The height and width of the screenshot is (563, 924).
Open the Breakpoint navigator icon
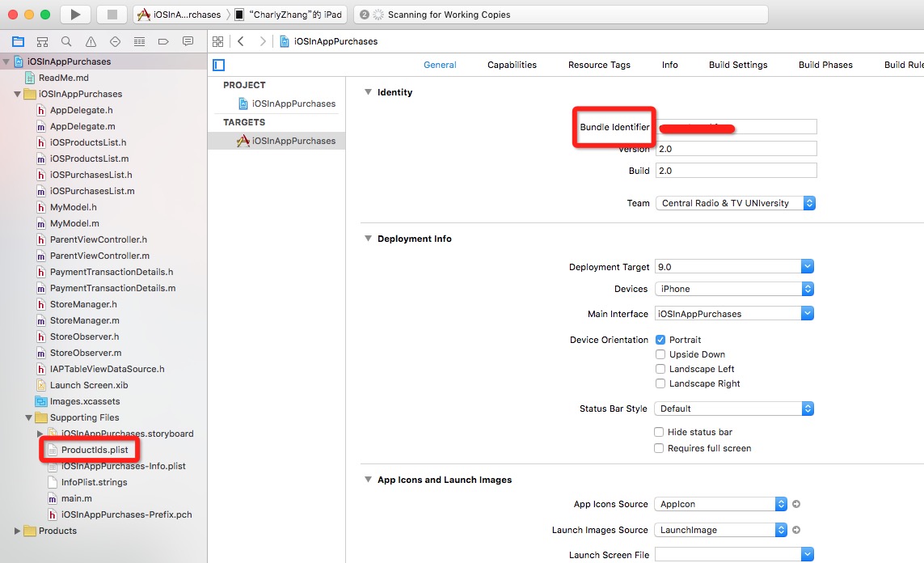163,41
